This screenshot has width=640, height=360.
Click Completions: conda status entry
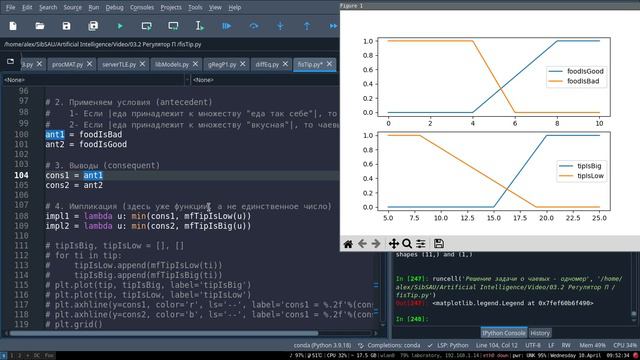(x=390, y=345)
